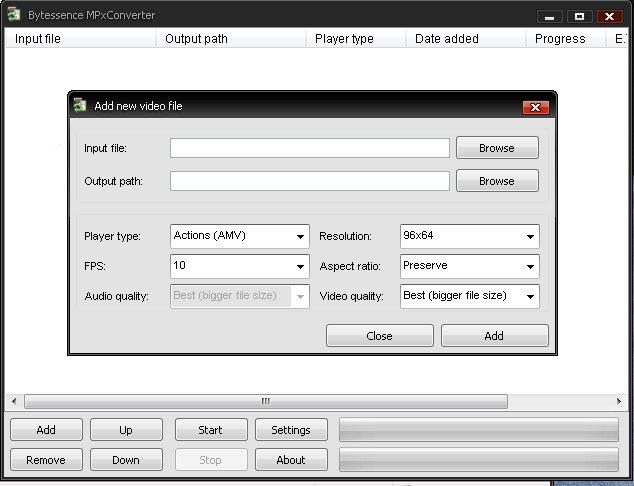The width and height of the screenshot is (634, 486).
Task: Click the horizontal scrollbar thumb
Action: pos(266,401)
